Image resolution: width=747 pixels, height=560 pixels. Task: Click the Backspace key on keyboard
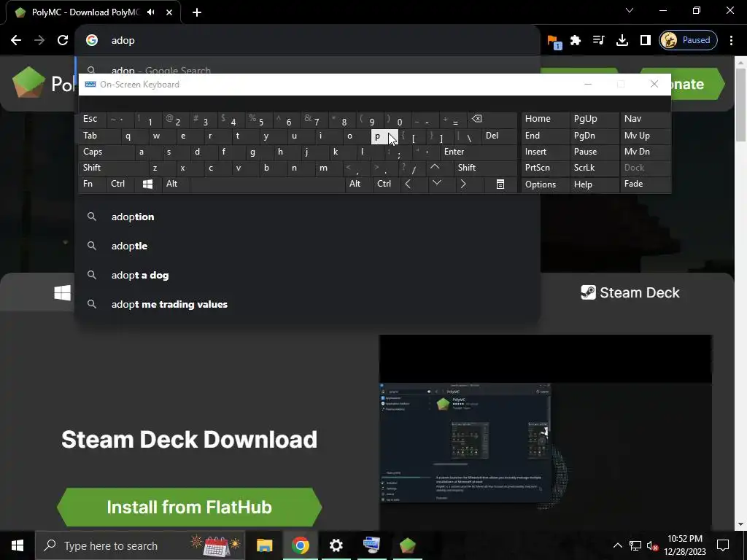492,120
